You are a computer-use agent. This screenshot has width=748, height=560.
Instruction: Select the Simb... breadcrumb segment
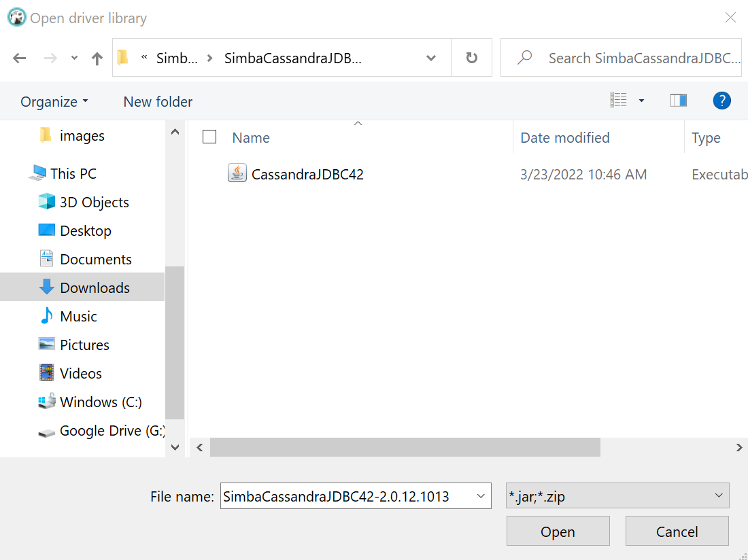pos(177,58)
